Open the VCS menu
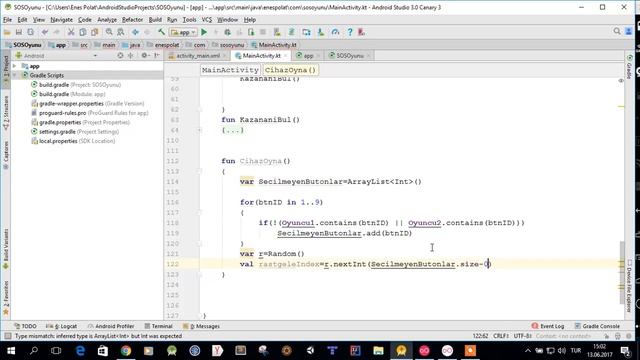Viewport: 640px width, 360px height. pos(207,20)
